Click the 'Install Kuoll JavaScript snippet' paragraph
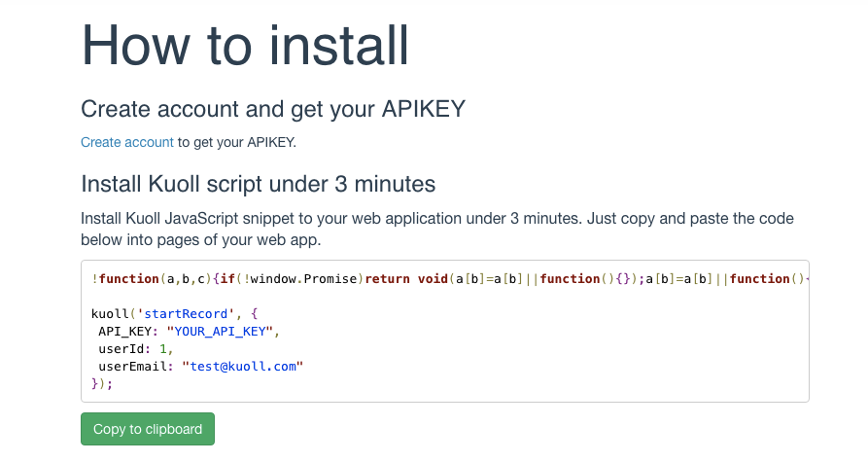The image size is (868, 462). (x=437, y=229)
